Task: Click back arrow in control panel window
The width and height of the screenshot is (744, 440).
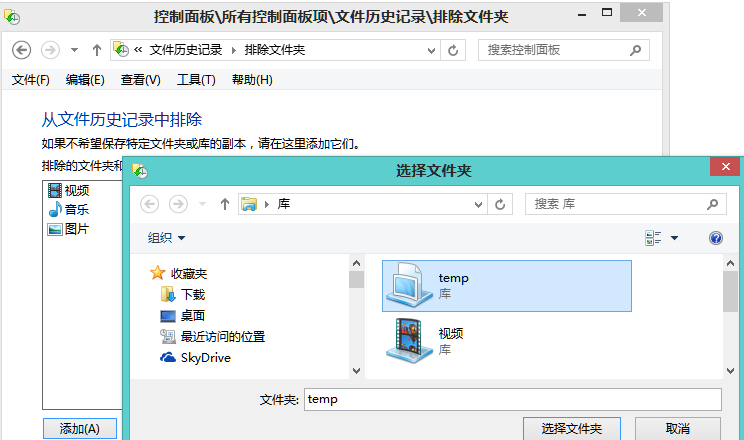Action: 21,50
